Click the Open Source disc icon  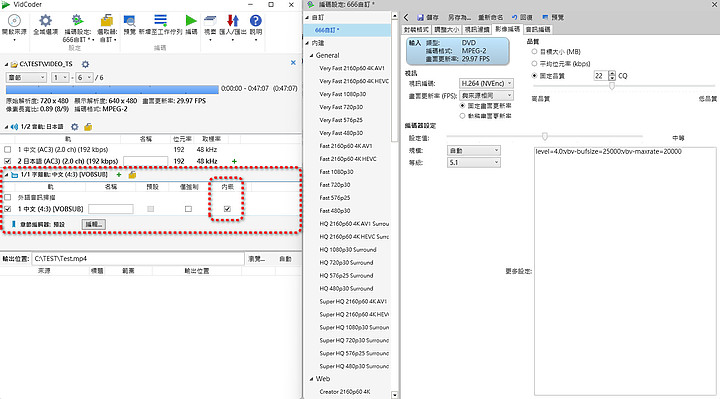pyautogui.click(x=14, y=21)
